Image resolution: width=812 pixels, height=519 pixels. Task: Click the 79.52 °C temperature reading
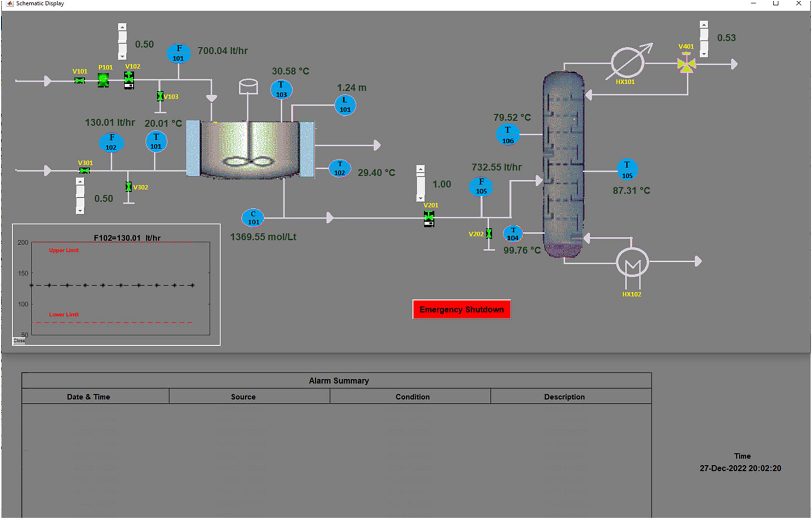(512, 117)
